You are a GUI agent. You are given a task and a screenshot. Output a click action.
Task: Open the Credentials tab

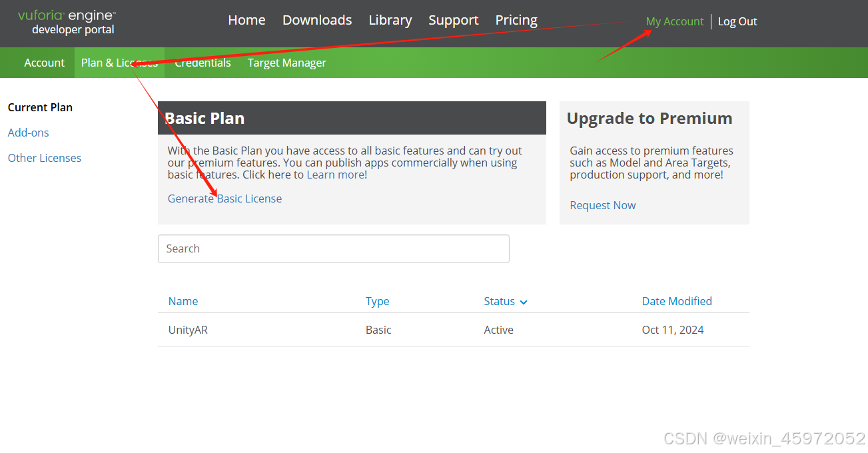203,63
